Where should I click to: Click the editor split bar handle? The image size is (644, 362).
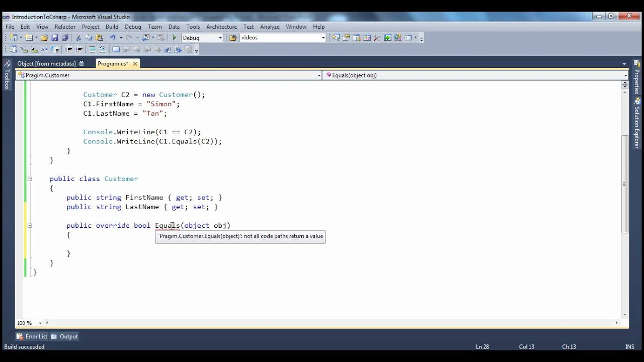click(625, 84)
